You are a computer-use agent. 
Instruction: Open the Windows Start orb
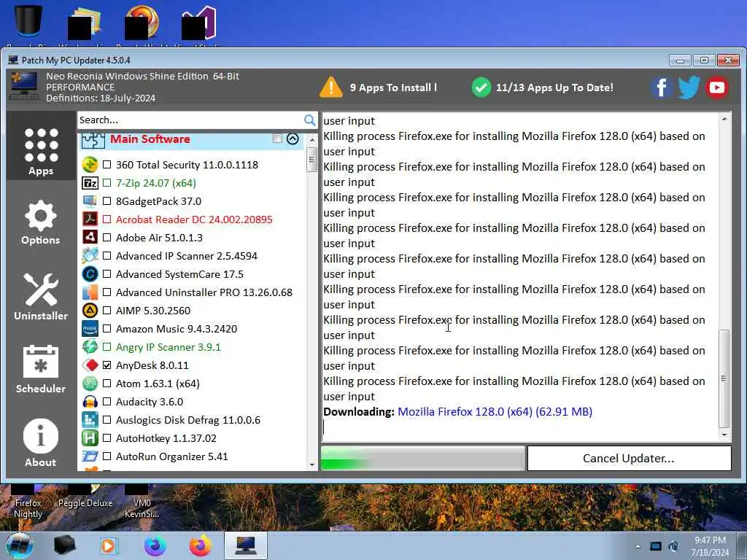(20, 545)
